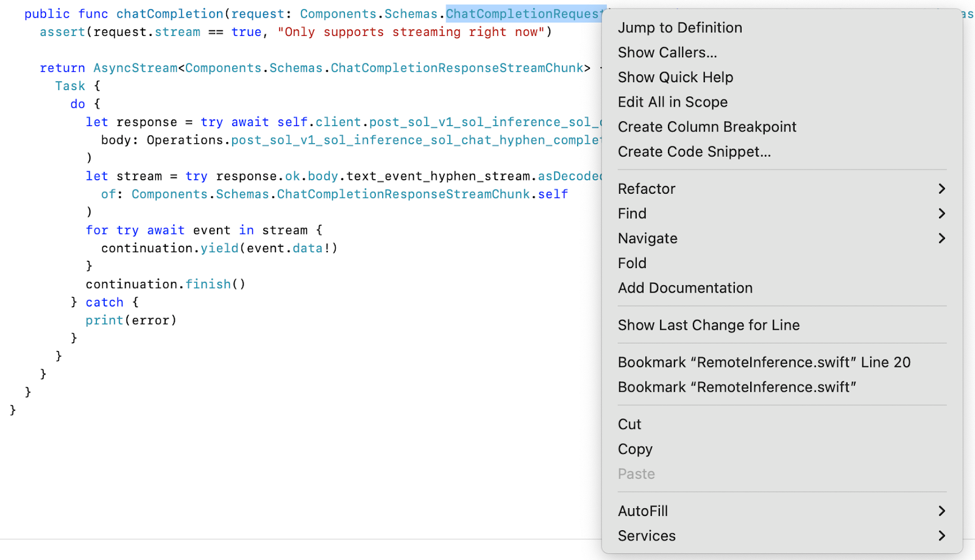
Task: Open Show Quick Help
Action: (675, 77)
